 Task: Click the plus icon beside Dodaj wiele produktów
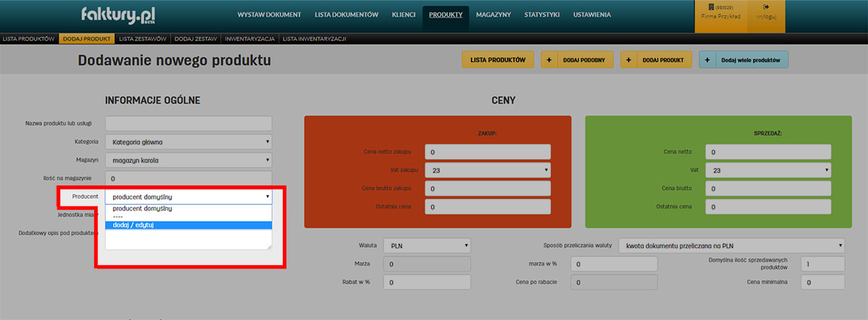[706, 60]
